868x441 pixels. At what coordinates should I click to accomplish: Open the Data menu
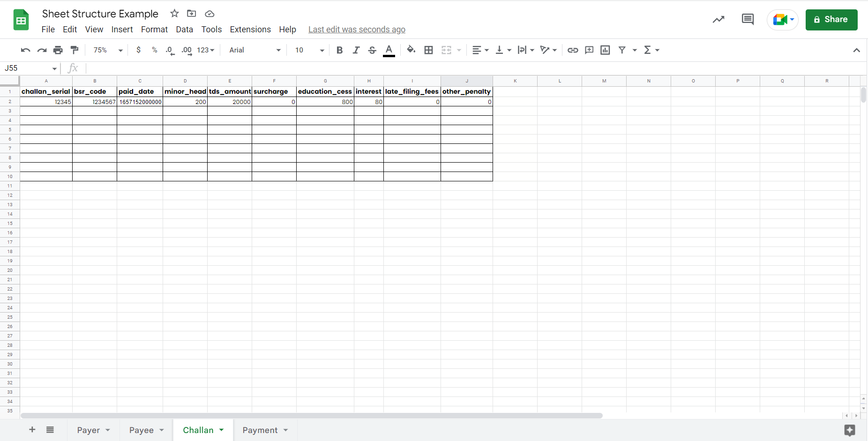click(184, 30)
